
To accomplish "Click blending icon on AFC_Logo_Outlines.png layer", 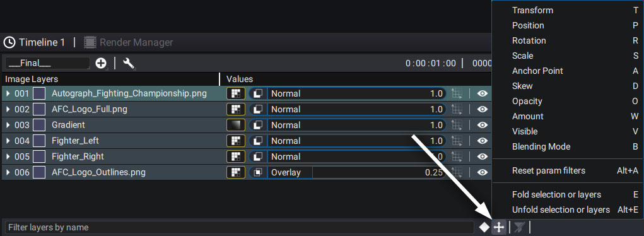I will coord(258,173).
